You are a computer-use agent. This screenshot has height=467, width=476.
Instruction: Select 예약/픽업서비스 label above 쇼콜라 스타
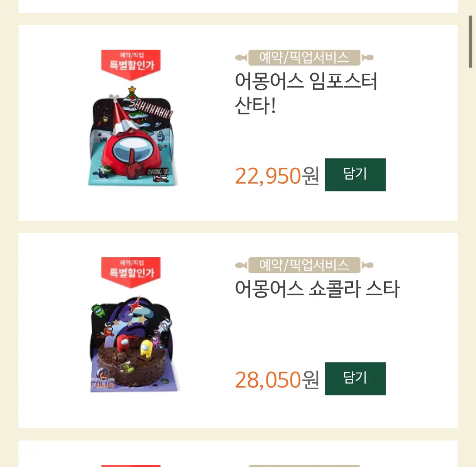pyautogui.click(x=304, y=265)
